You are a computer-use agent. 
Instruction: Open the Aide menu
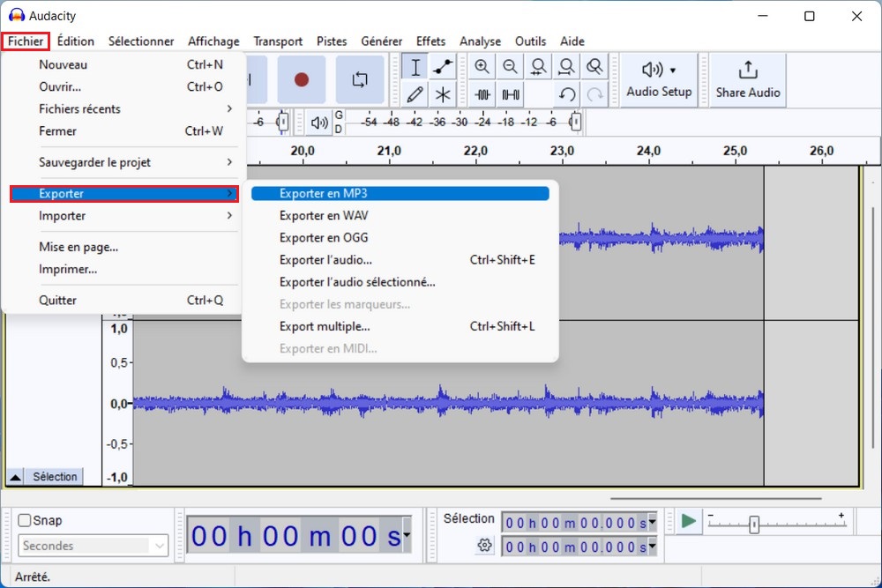pyautogui.click(x=572, y=41)
